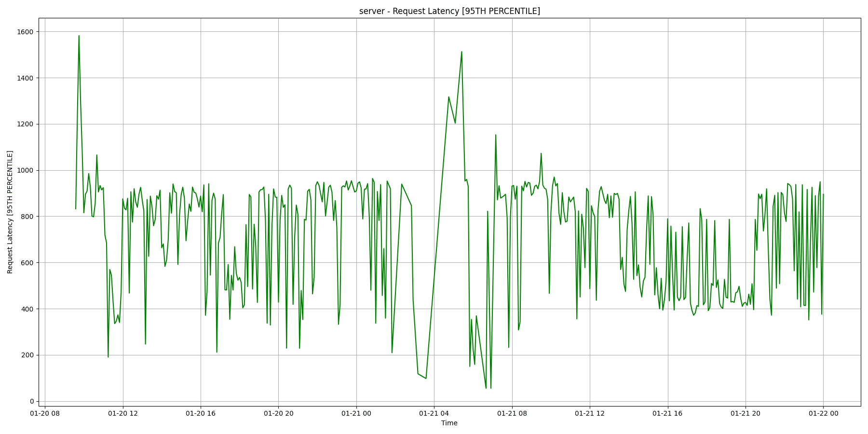Click the x-axis tick label '01-20 20'

279,413
